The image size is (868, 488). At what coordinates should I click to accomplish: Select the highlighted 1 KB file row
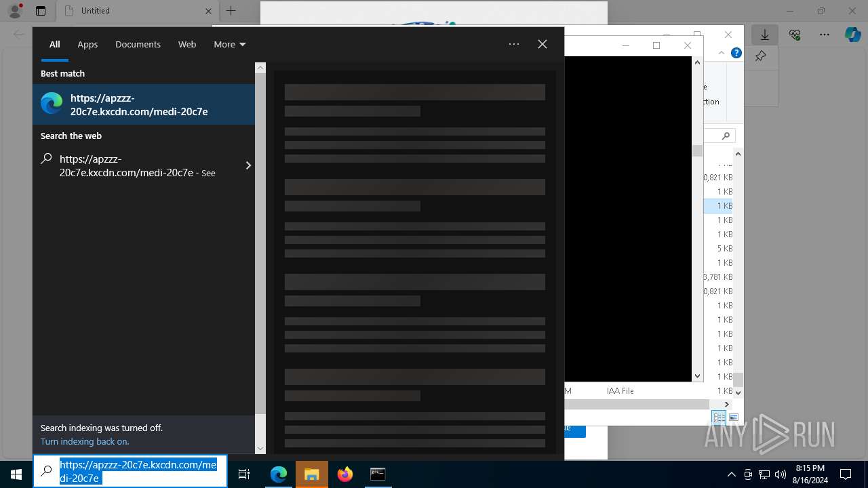[x=717, y=205]
